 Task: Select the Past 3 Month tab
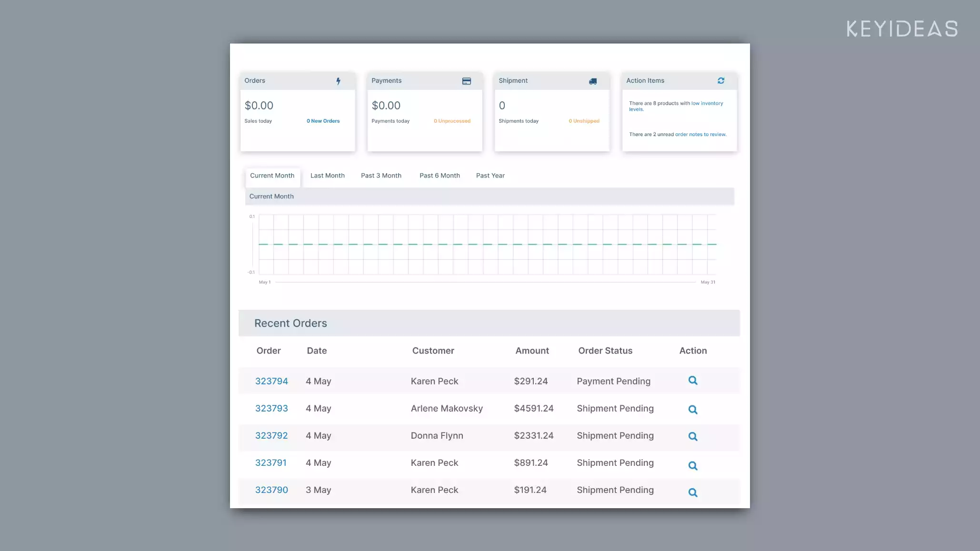tap(381, 176)
